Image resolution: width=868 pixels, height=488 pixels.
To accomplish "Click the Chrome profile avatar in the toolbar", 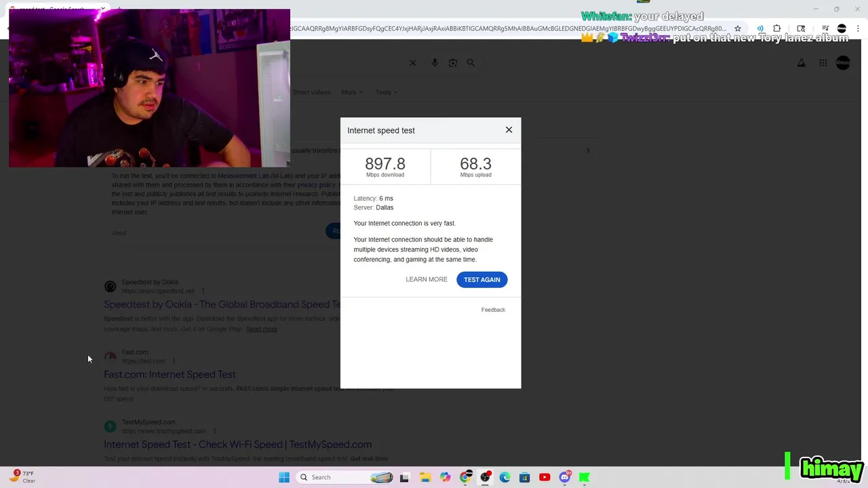I will pos(842,28).
